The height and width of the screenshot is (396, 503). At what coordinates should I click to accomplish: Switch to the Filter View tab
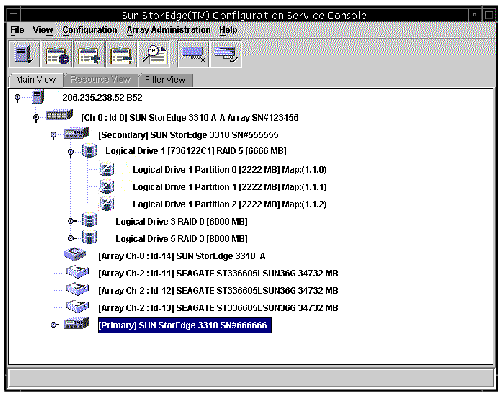(x=166, y=80)
